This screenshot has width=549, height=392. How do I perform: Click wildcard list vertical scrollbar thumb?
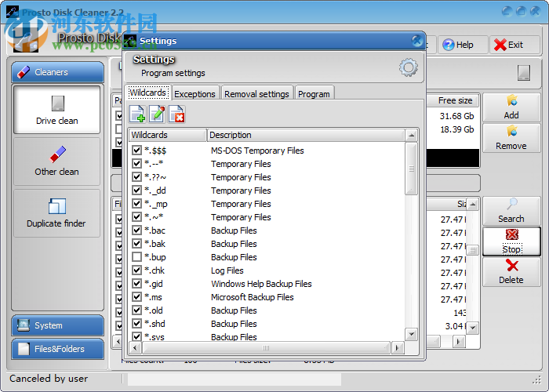coord(412,169)
